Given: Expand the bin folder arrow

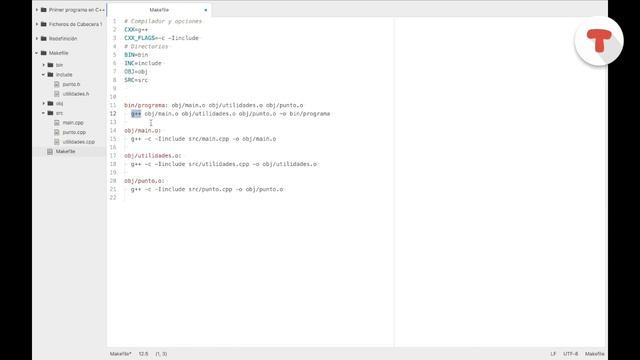Looking at the screenshot, I should [44, 65].
